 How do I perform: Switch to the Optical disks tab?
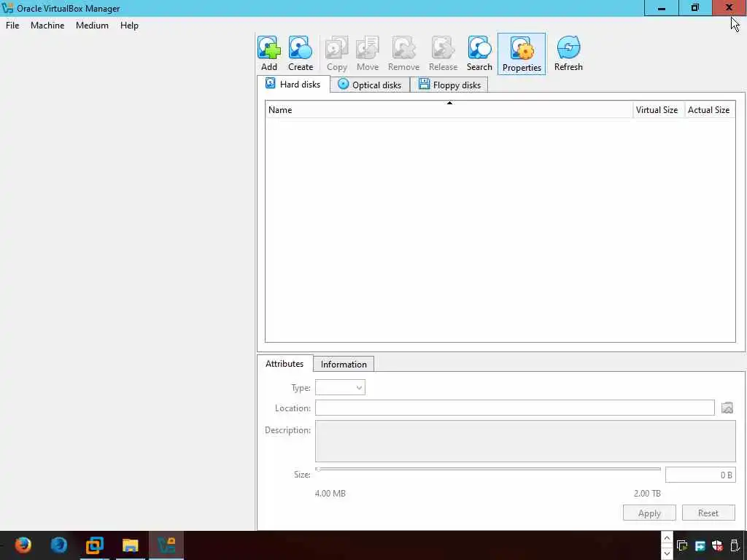click(x=370, y=85)
